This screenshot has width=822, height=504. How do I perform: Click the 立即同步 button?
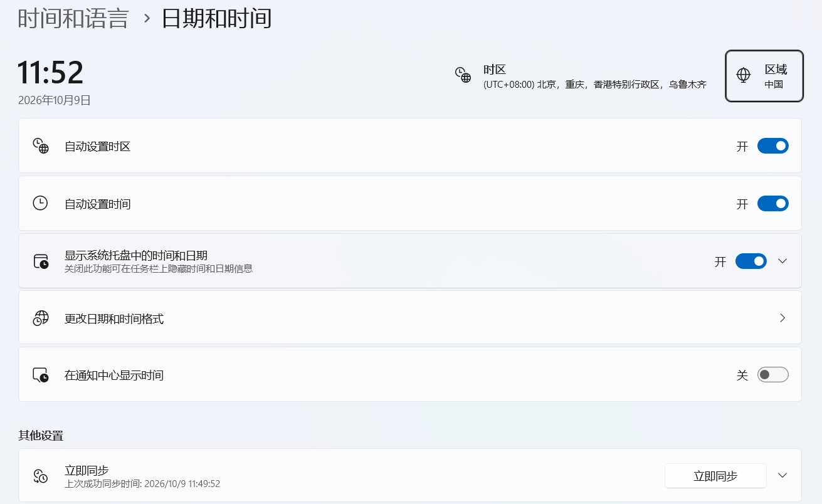(x=715, y=476)
